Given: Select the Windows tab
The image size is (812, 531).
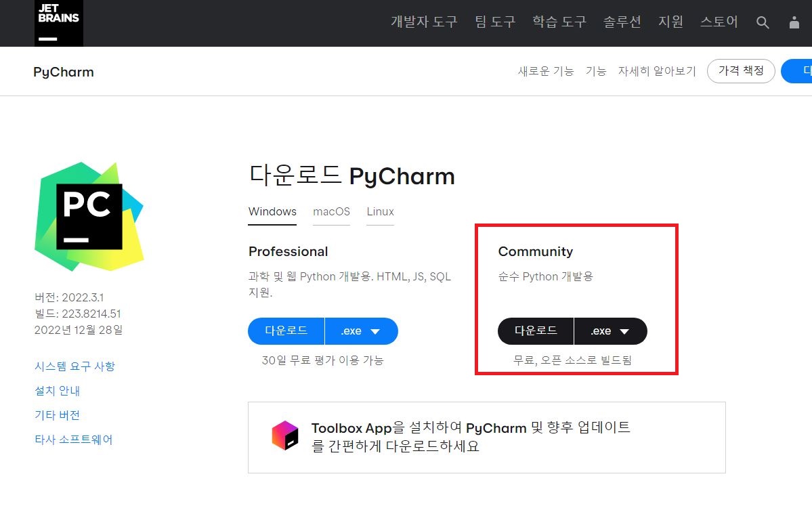Looking at the screenshot, I should point(272,212).
